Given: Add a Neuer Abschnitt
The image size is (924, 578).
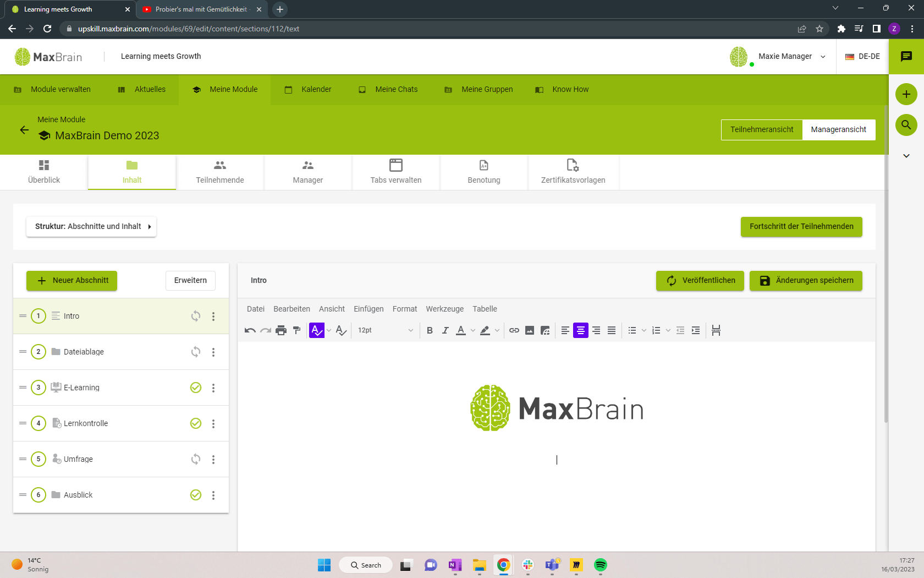Looking at the screenshot, I should pyautogui.click(x=71, y=281).
